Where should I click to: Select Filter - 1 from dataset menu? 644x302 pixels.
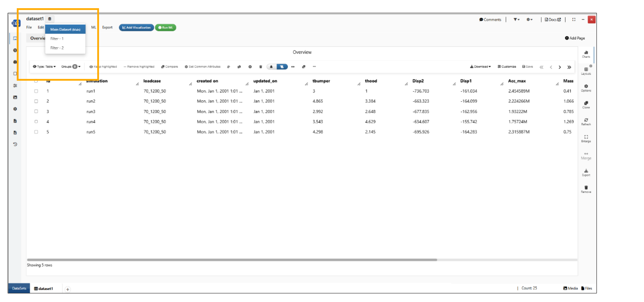click(x=57, y=39)
